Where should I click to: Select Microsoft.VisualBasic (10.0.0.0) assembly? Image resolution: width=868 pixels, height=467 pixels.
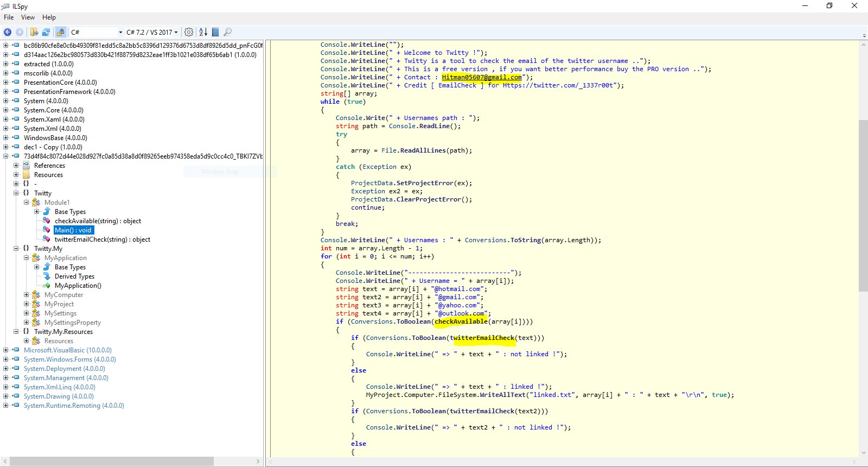point(68,350)
